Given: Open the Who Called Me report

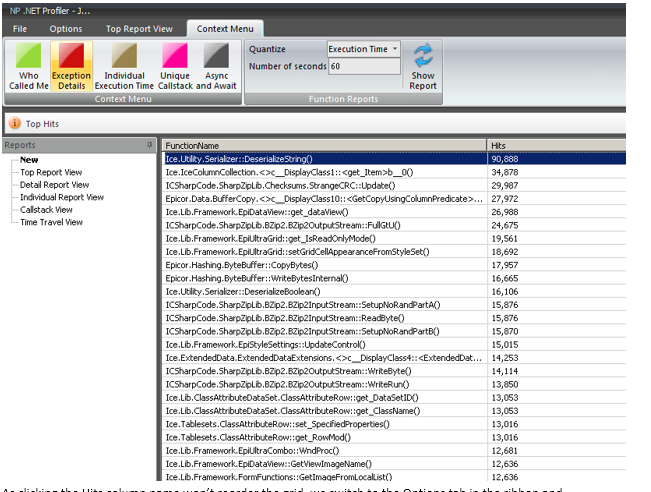Looking at the screenshot, I should click(x=29, y=66).
